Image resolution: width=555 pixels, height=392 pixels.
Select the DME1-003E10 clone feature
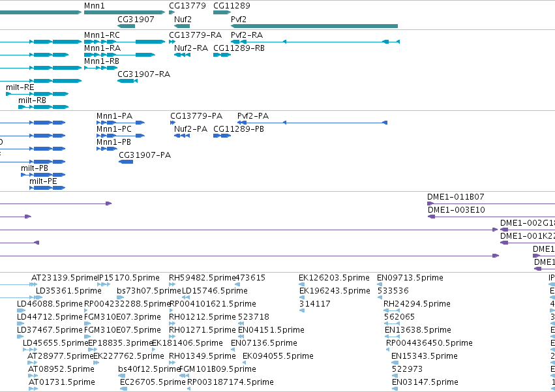click(x=491, y=217)
